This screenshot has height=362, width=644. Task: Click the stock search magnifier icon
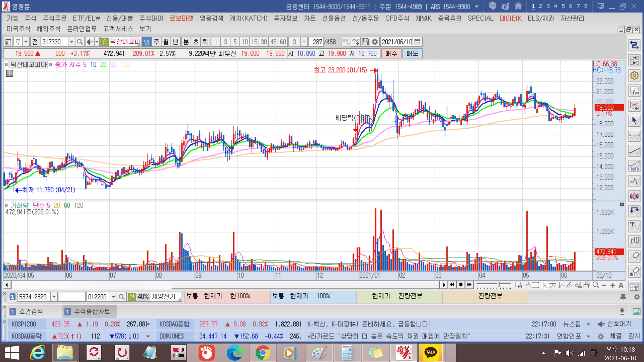80,42
